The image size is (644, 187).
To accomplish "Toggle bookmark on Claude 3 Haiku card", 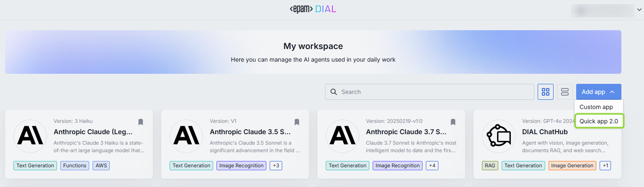I will [141, 122].
